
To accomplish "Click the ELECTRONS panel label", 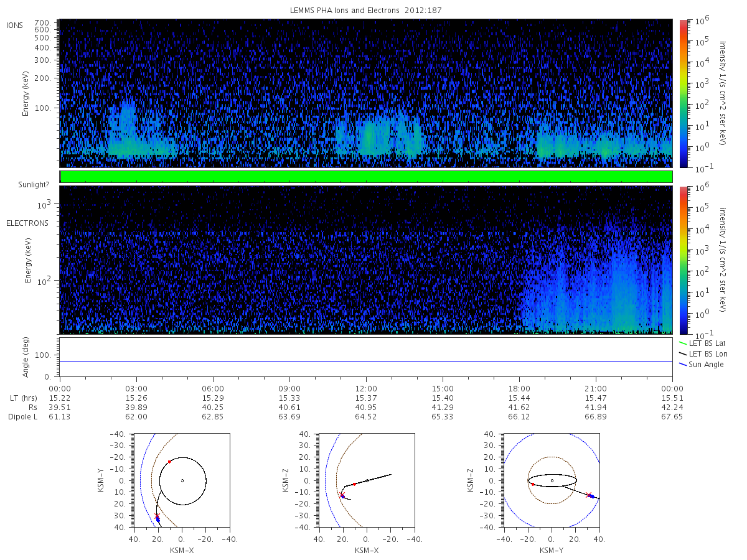I will 27,223.
